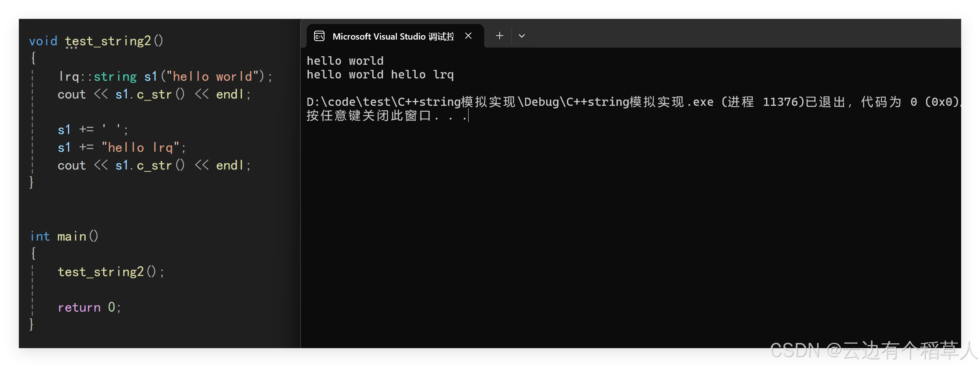980x367 pixels.
Task: Click the lrq::string type in the s1 declaration
Action: [98, 77]
